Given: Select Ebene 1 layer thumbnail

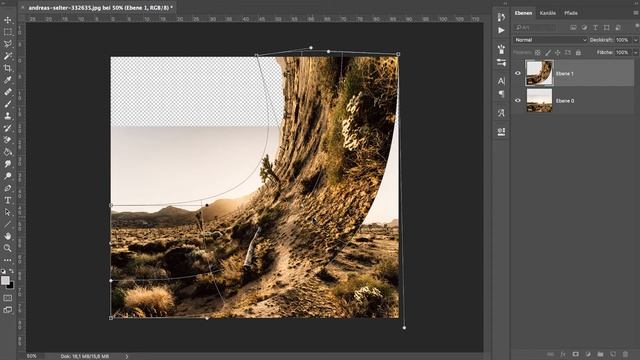Looking at the screenshot, I should (539, 73).
